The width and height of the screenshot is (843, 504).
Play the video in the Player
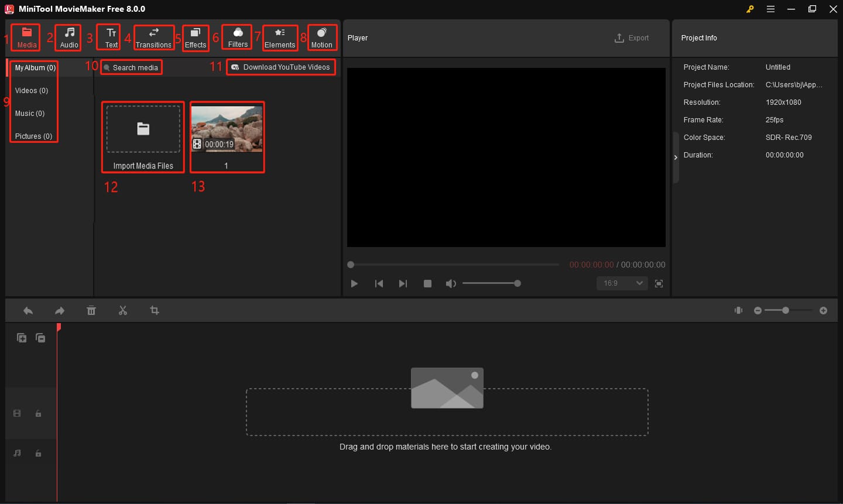click(x=354, y=284)
